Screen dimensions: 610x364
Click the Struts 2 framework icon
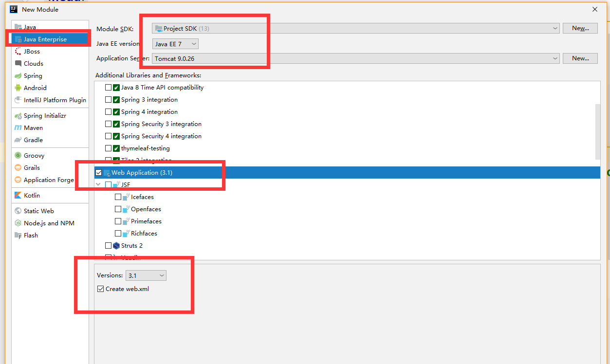116,246
